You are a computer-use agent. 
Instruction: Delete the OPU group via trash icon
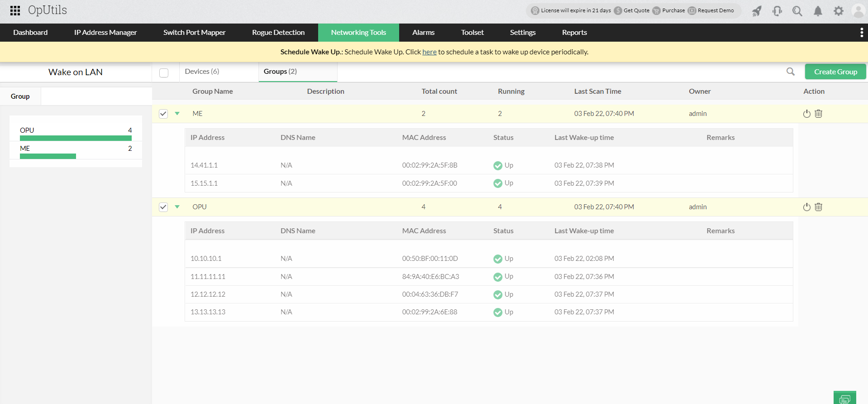(818, 207)
